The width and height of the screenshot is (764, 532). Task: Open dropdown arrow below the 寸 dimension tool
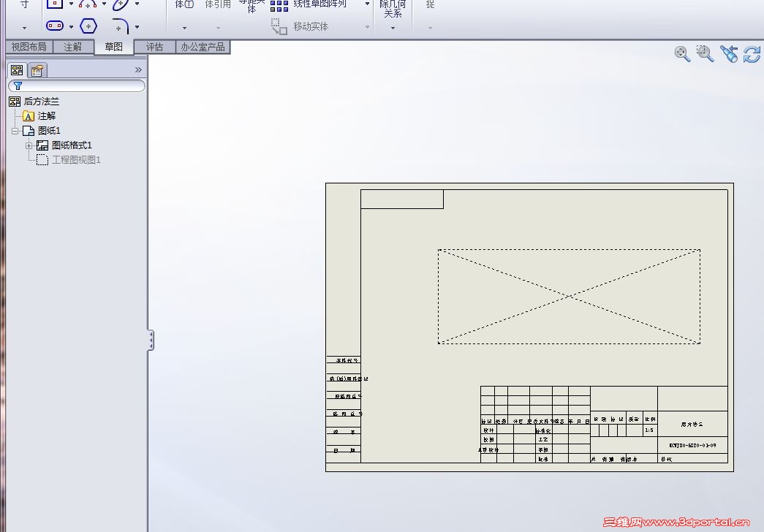click(x=24, y=28)
